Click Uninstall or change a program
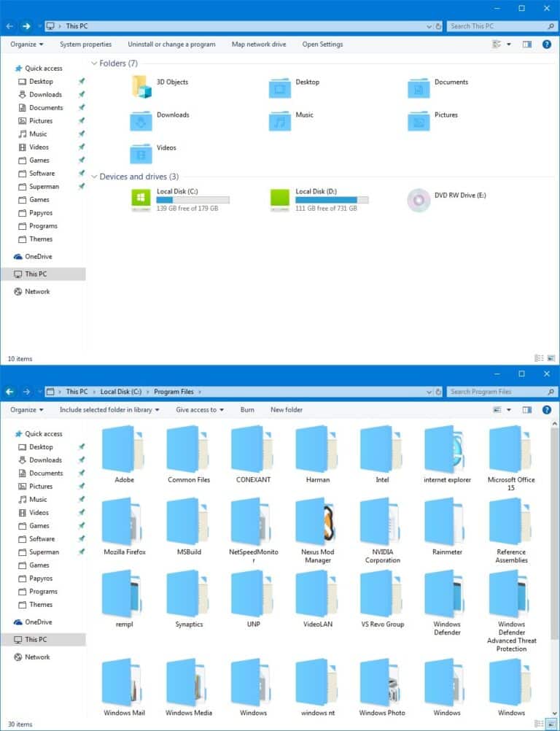 click(171, 45)
